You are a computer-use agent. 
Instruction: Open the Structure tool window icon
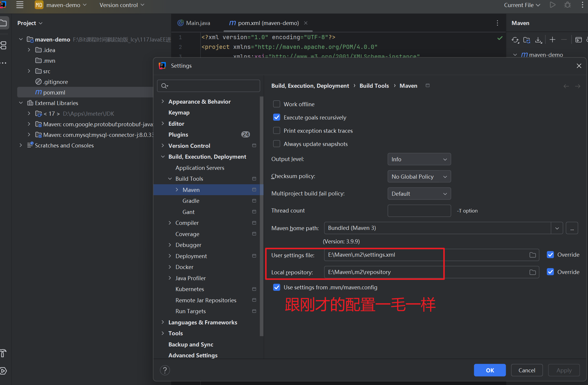coord(4,45)
